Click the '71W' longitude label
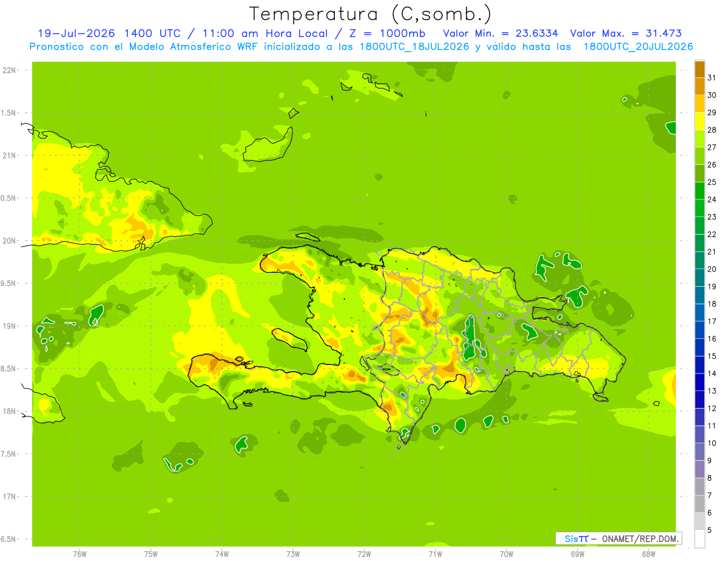The width and height of the screenshot is (728, 562). pyautogui.click(x=435, y=554)
